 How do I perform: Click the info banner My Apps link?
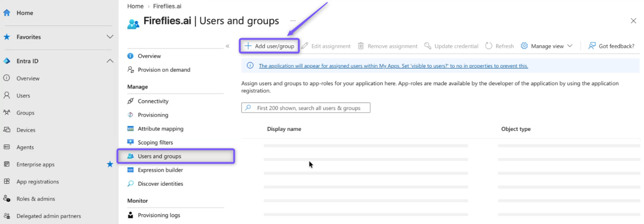pos(393,66)
